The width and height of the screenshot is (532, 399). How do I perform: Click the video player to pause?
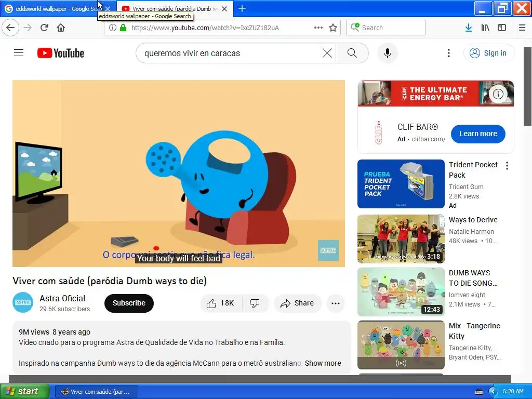[x=179, y=174]
